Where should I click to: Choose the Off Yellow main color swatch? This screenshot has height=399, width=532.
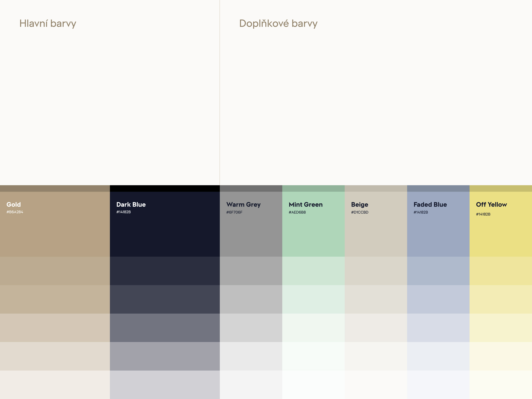(x=501, y=224)
